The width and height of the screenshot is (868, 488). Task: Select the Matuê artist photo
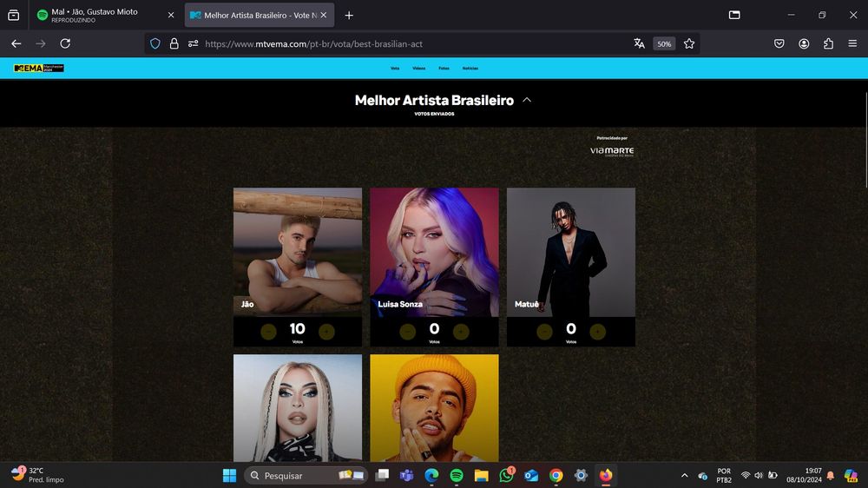(x=571, y=252)
